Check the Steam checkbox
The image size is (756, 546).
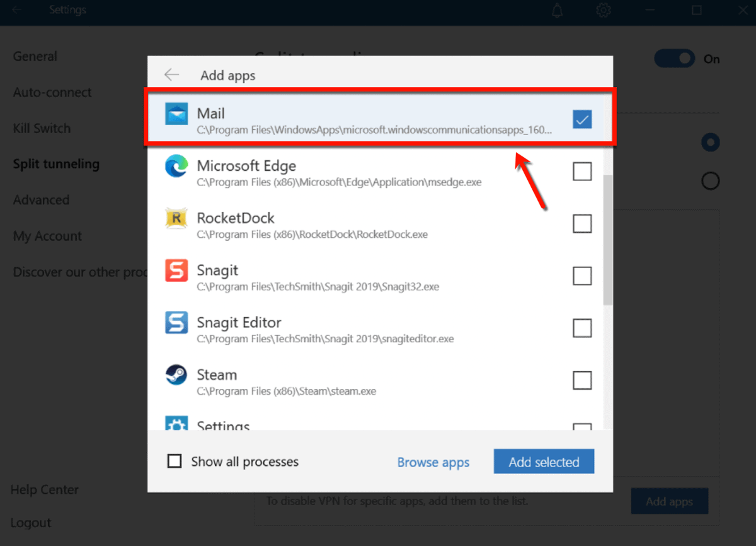point(581,380)
